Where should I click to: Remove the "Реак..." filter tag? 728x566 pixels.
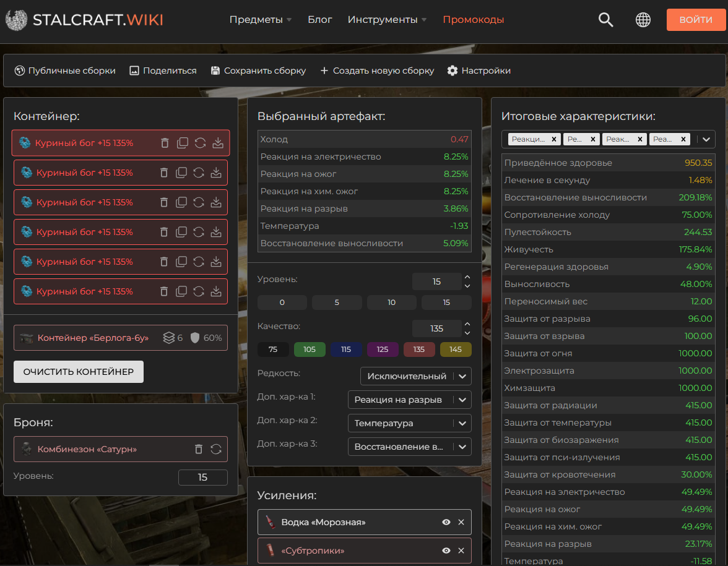[640, 139]
